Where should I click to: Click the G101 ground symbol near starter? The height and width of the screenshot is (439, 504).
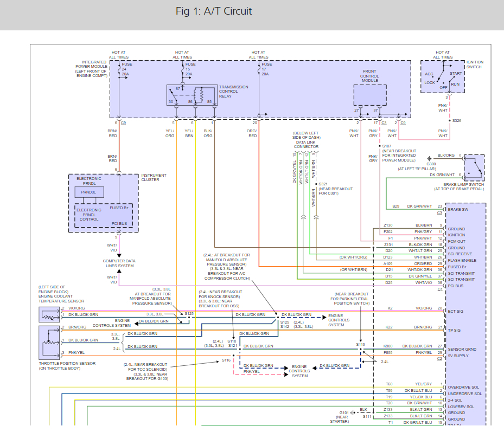click(353, 412)
